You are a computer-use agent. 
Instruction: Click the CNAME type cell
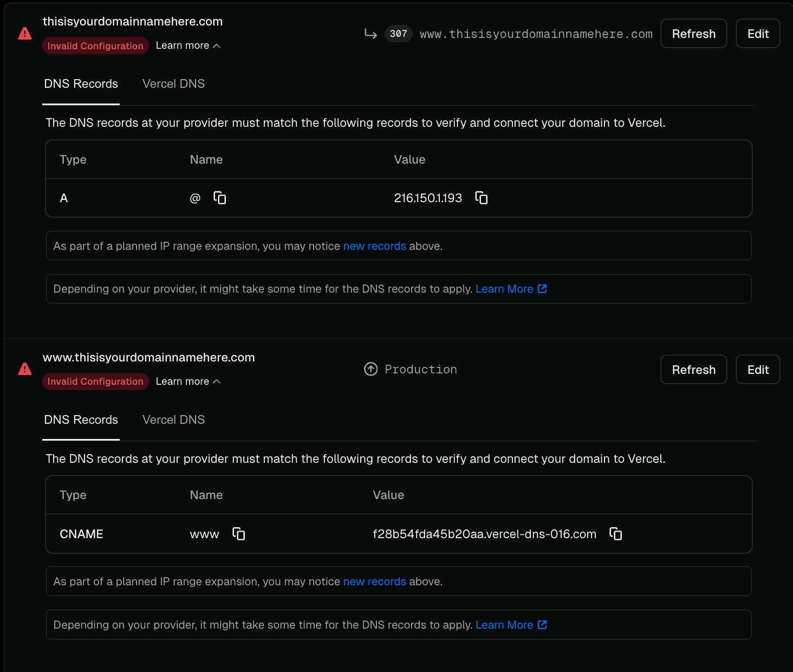click(x=81, y=534)
